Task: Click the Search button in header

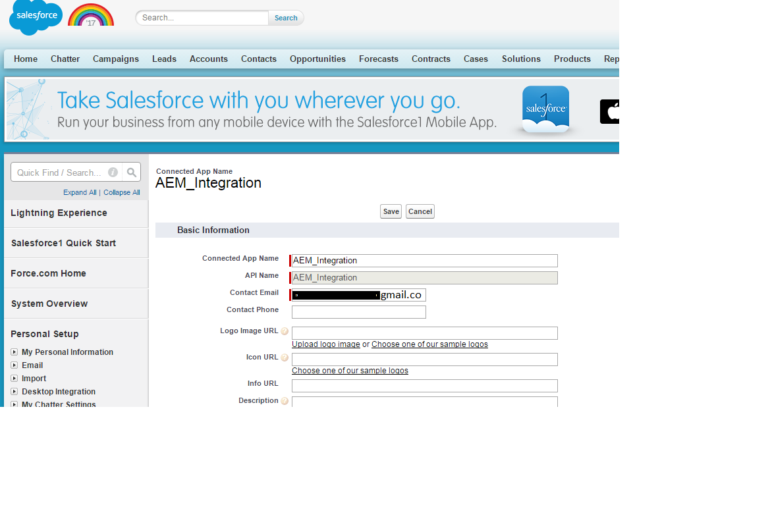Action: click(x=286, y=18)
